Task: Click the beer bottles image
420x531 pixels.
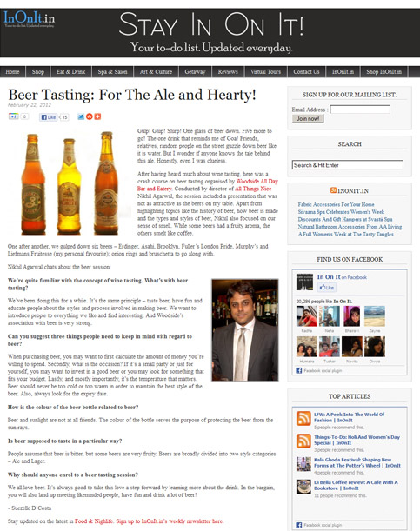Action: 70,183
